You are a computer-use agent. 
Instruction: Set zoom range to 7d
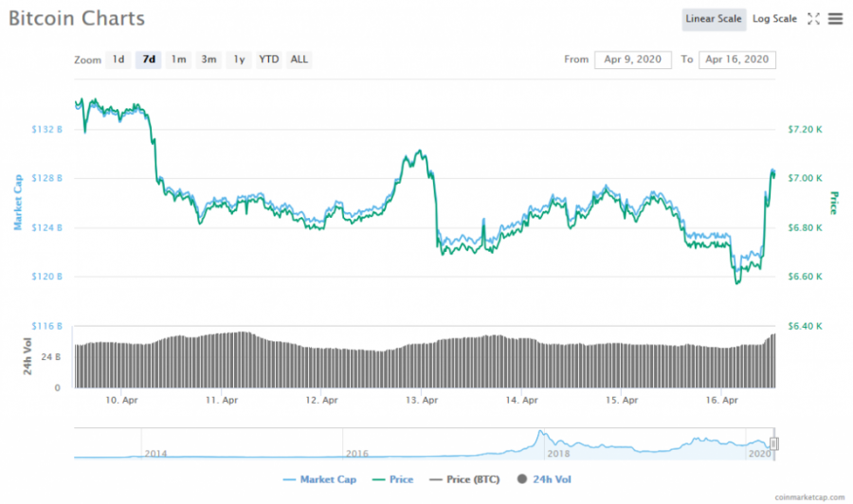[149, 60]
